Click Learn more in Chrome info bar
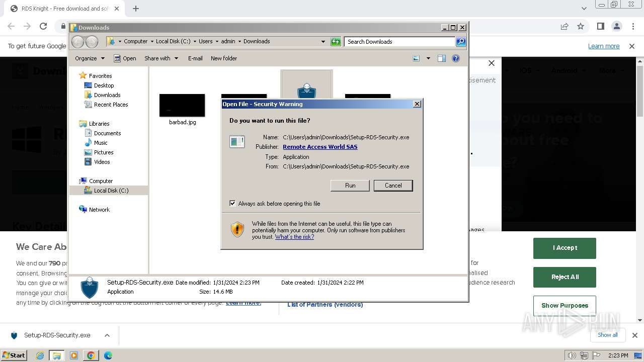The image size is (644, 362). tap(604, 46)
